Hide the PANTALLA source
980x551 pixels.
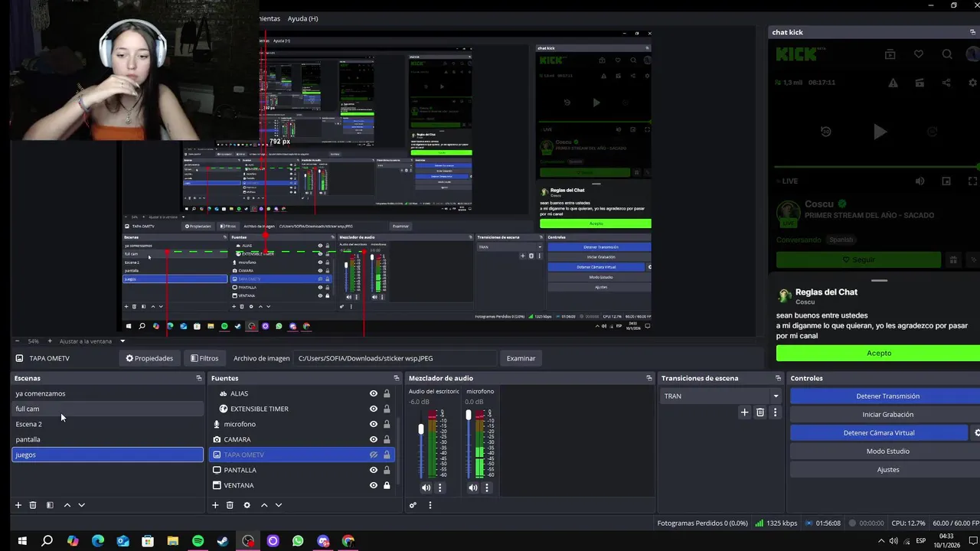click(x=374, y=470)
